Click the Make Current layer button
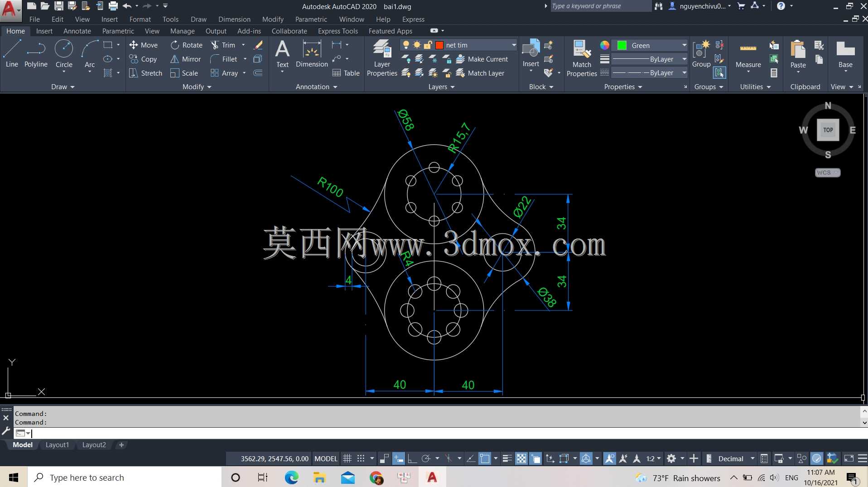 [482, 59]
